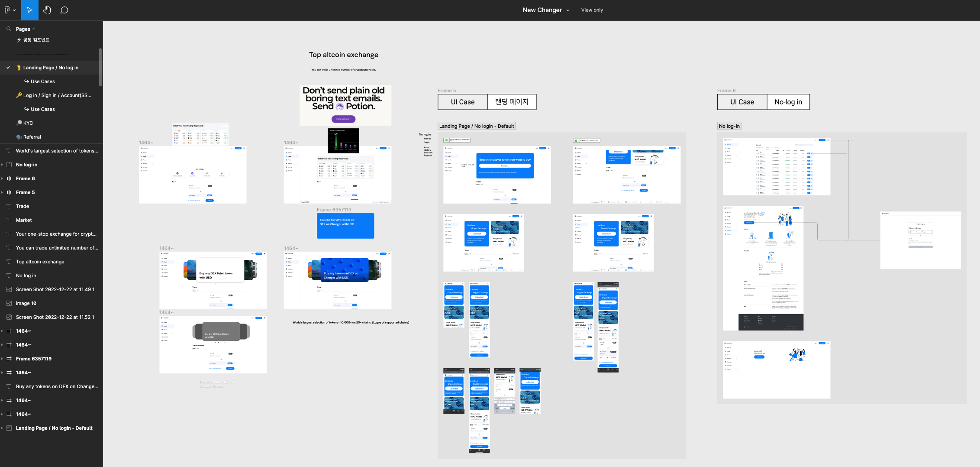Open the New Changer file title dropdown
This screenshot has height=467, width=980.
(x=567, y=10)
